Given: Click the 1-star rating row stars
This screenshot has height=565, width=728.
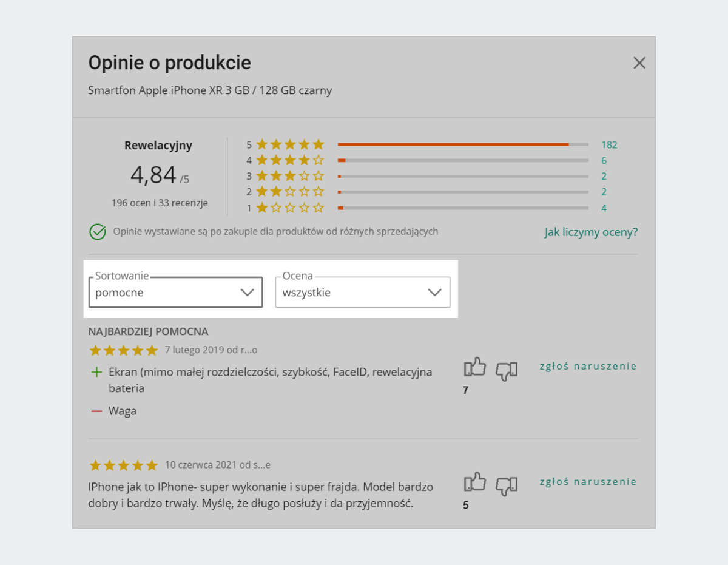Looking at the screenshot, I should [x=290, y=208].
